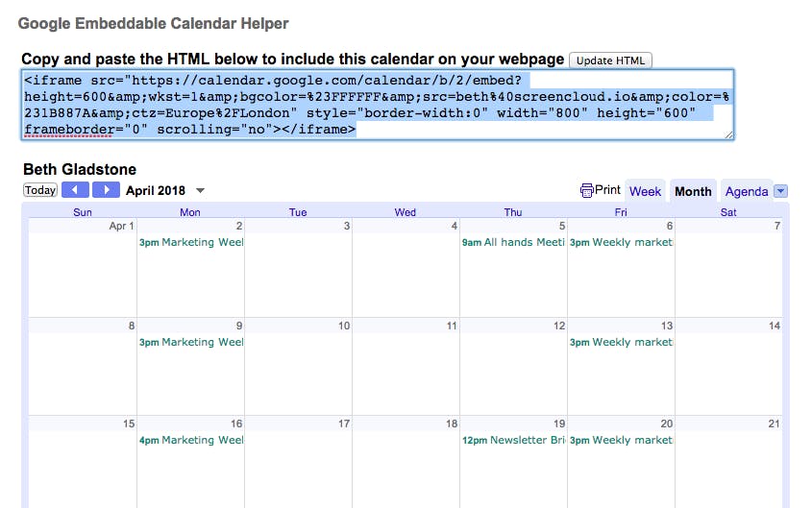Viewport: 812px width, 508px height.
Task: Open 4pm Marketing Weekly event on April 16
Action: click(191, 440)
